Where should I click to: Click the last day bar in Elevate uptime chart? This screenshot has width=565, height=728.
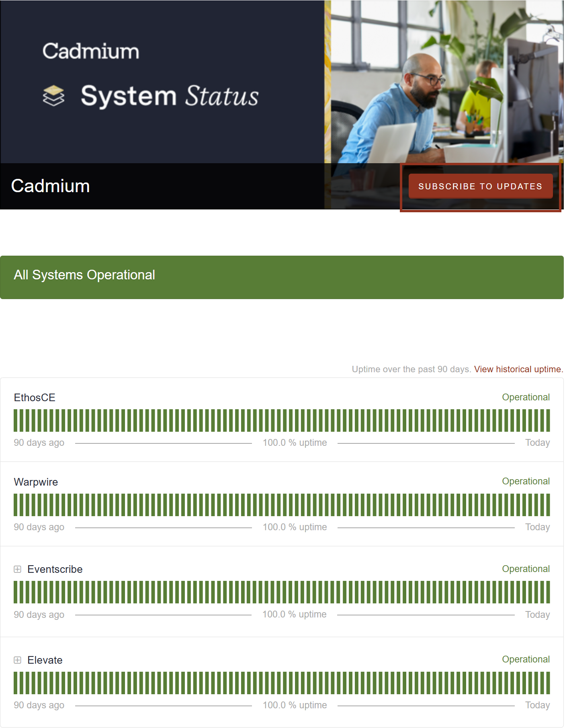(x=548, y=683)
